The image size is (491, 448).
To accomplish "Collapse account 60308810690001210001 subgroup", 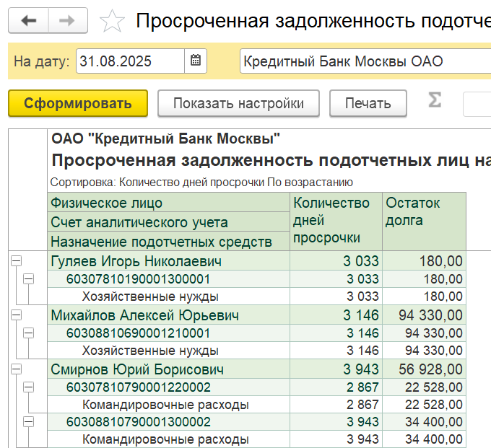I will [28, 333].
